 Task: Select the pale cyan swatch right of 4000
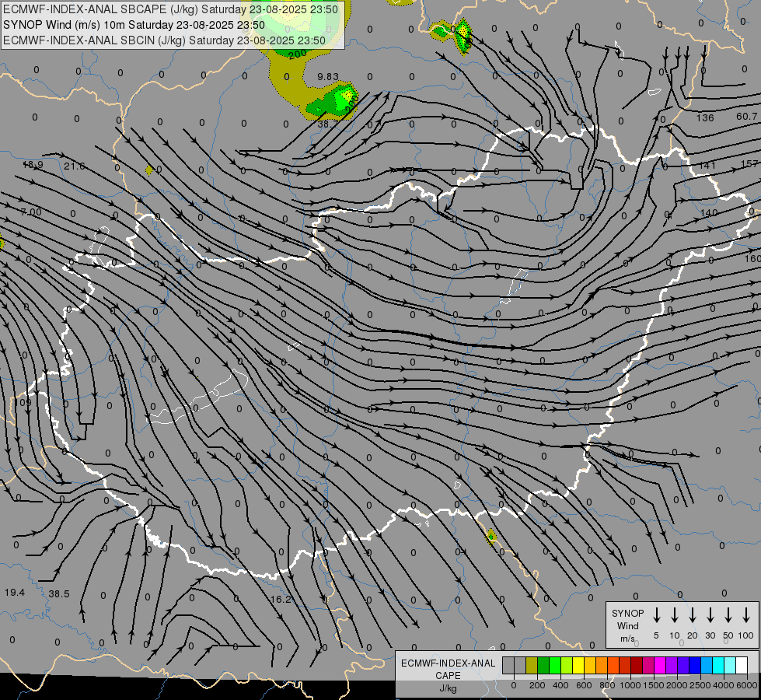[731, 666]
